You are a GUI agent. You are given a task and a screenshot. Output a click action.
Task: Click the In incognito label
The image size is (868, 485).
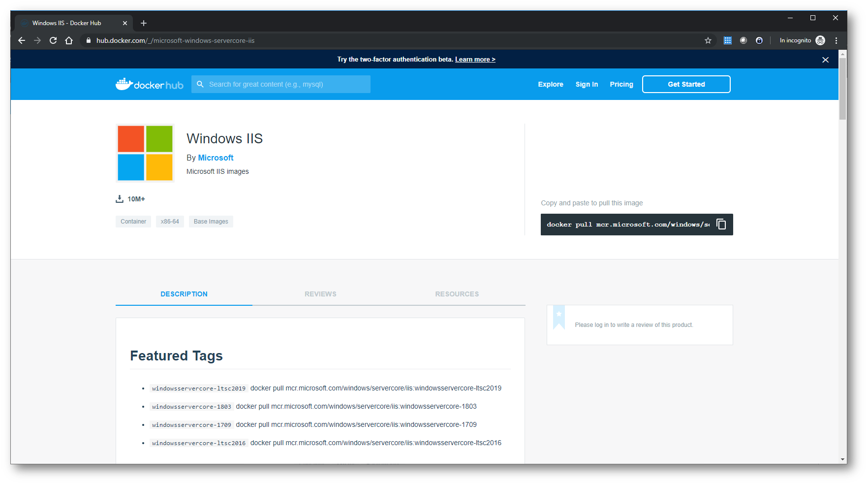(795, 40)
